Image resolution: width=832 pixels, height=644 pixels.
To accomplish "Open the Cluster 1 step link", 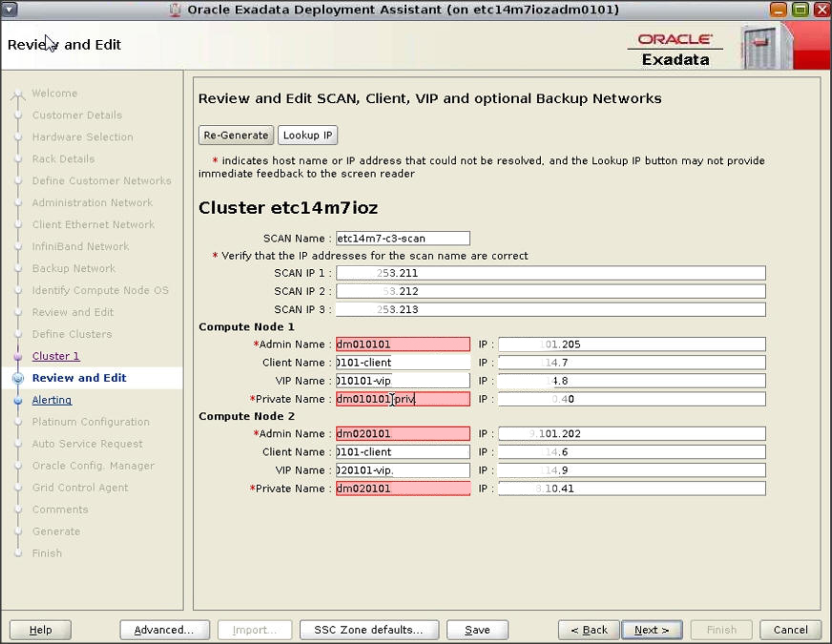I will 55,356.
